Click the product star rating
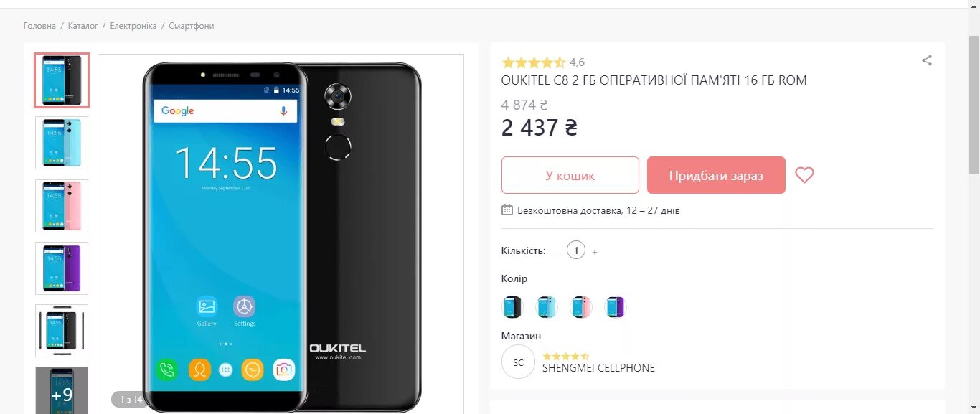Screen dimensions: 980x414 [534, 62]
